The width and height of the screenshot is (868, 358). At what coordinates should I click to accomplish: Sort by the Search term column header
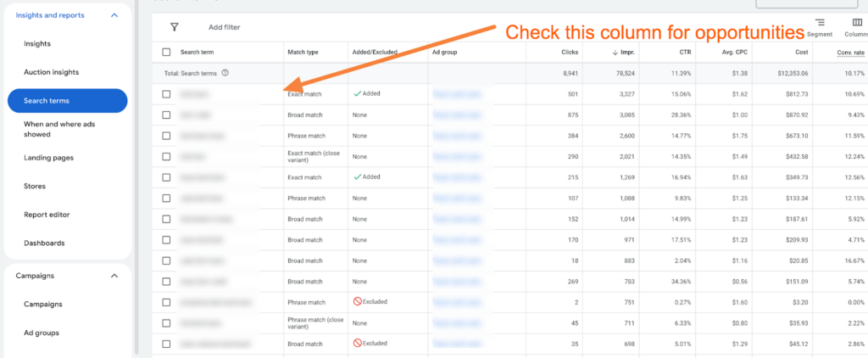[197, 53]
